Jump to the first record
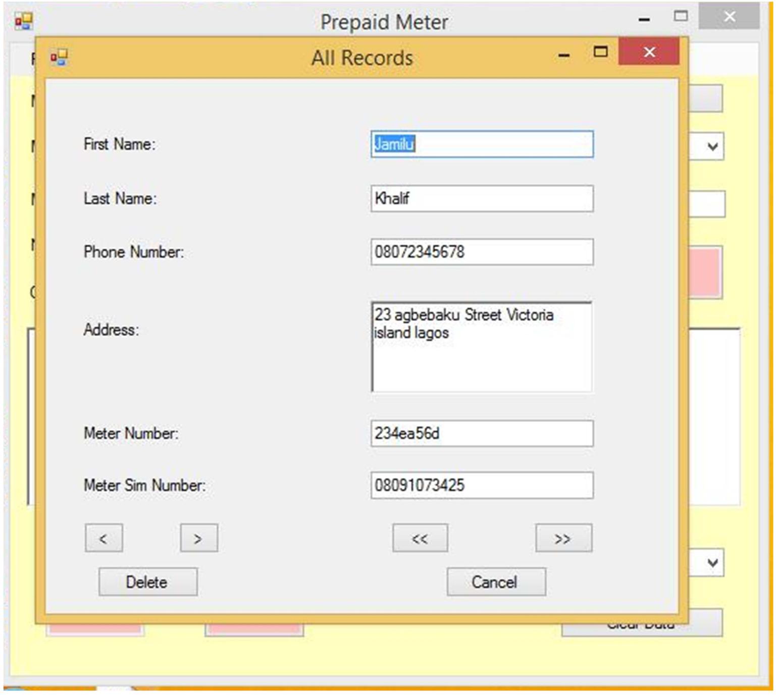 tap(421, 538)
